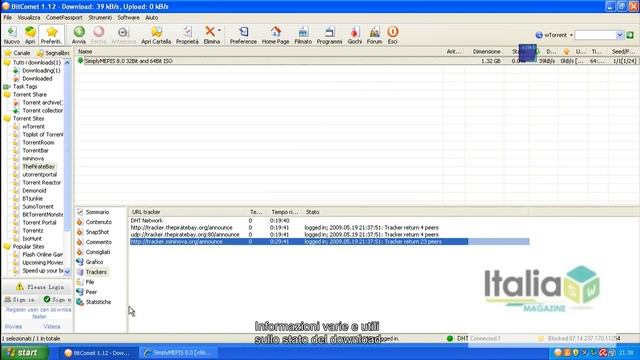Viewport: 640px width, 360px height.
Task: Select the SimplyMEPIS 8.0 torrent row
Action: pyautogui.click(x=356, y=61)
